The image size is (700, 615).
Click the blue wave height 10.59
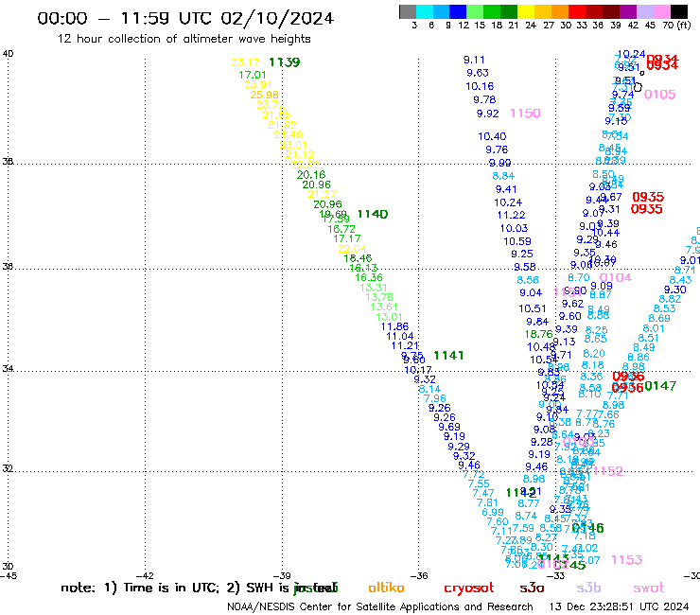(x=517, y=241)
